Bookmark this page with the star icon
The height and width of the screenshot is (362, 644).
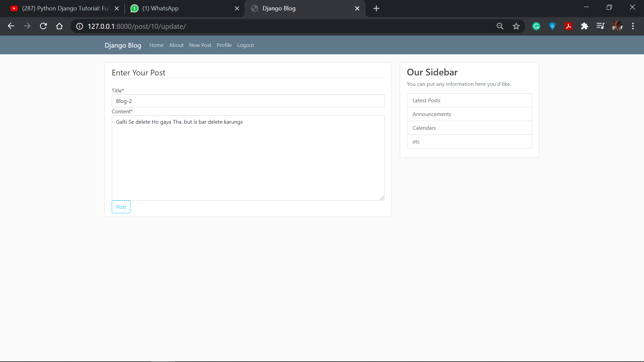click(516, 26)
